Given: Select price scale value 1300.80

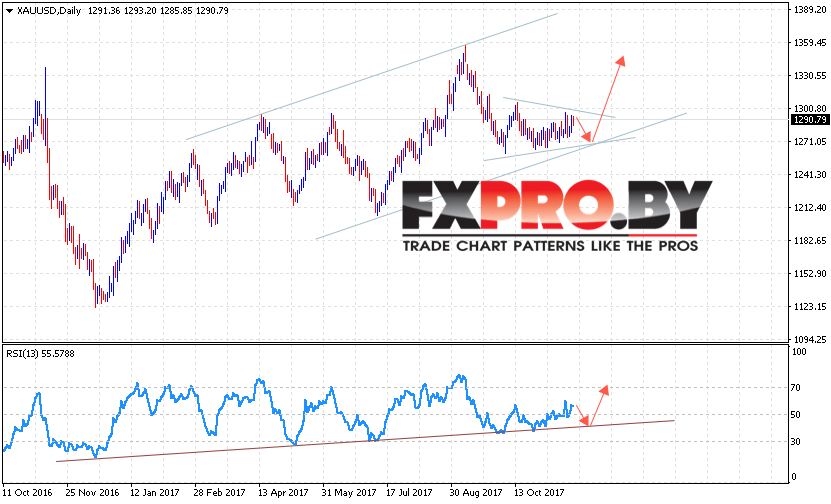Looking at the screenshot, I should (x=809, y=109).
